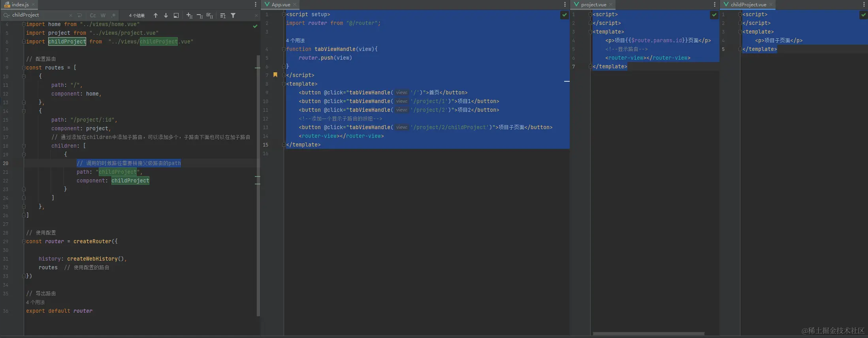
Task: Click horizontal scrollbar in project.vue pane
Action: coord(648,334)
